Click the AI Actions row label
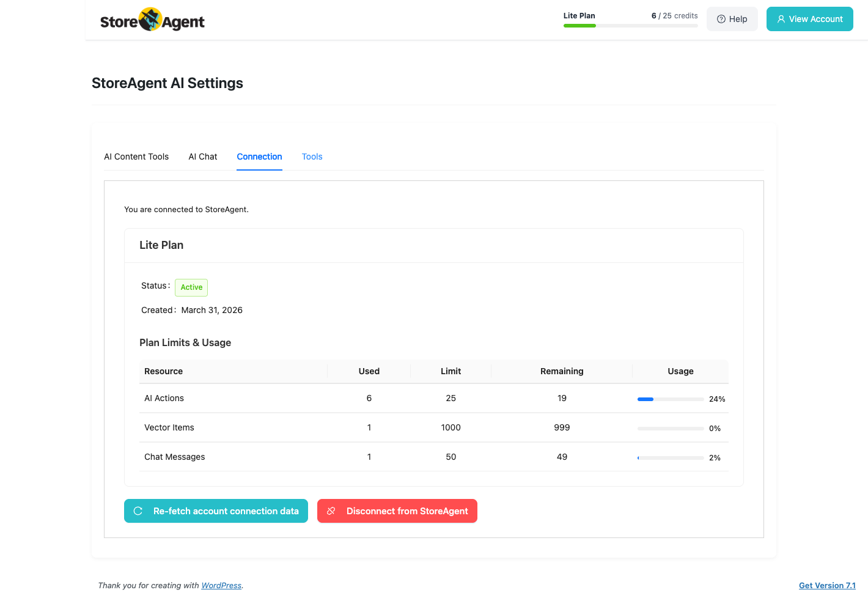This screenshot has height=598, width=868. (164, 398)
